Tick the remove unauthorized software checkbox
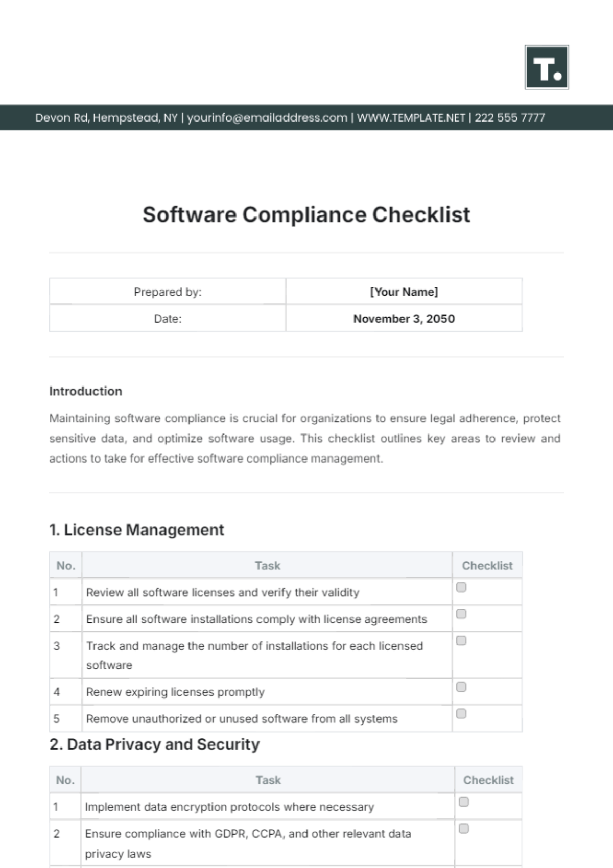Image resolution: width=613 pixels, height=868 pixels. coord(461,713)
